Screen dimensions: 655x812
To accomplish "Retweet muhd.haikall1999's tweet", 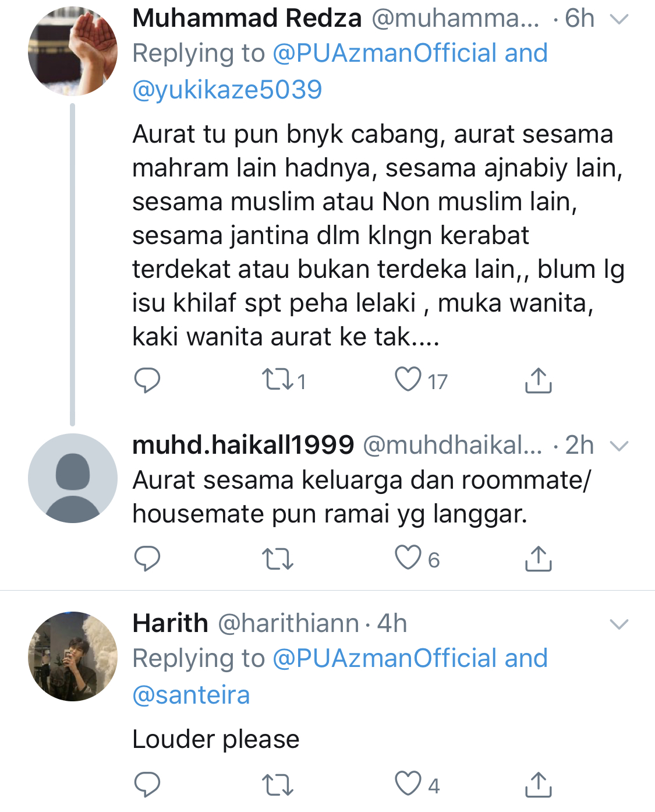I will (278, 559).
